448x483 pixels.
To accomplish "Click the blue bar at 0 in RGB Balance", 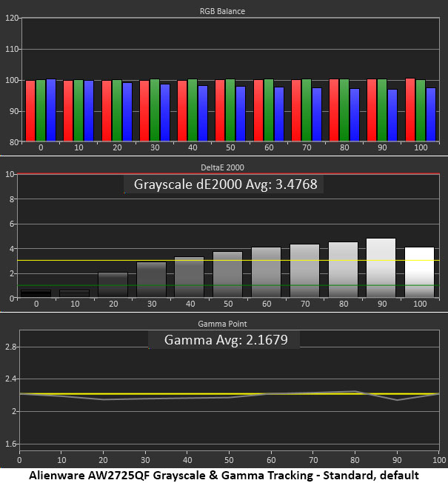I will tap(51, 110).
